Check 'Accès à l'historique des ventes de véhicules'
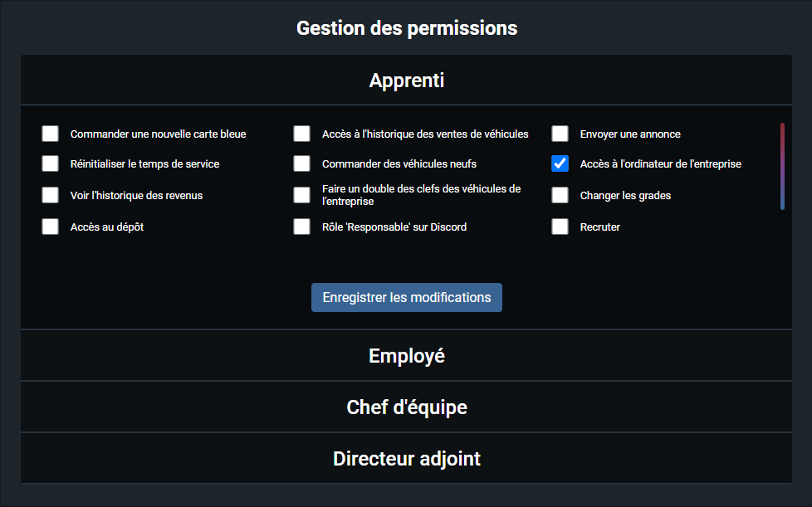The height and width of the screenshot is (507, 812). [302, 134]
